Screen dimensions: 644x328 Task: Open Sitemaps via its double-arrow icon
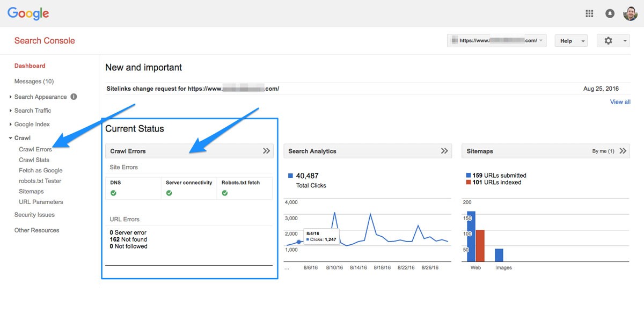623,151
